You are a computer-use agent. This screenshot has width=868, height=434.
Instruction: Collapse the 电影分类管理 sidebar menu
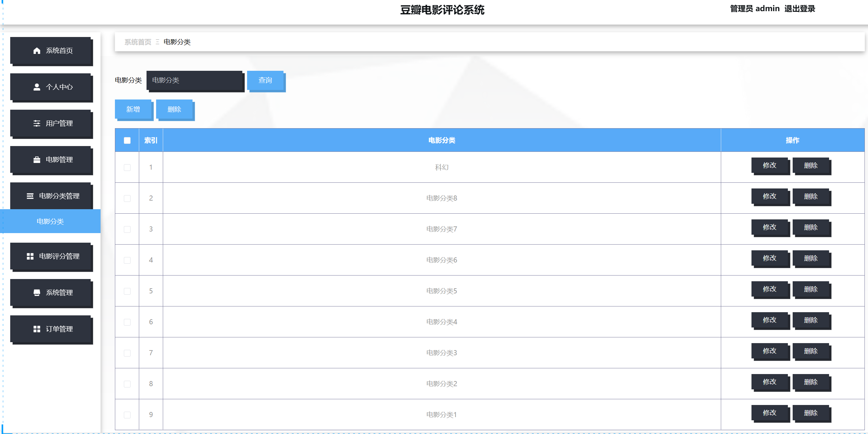click(x=51, y=196)
